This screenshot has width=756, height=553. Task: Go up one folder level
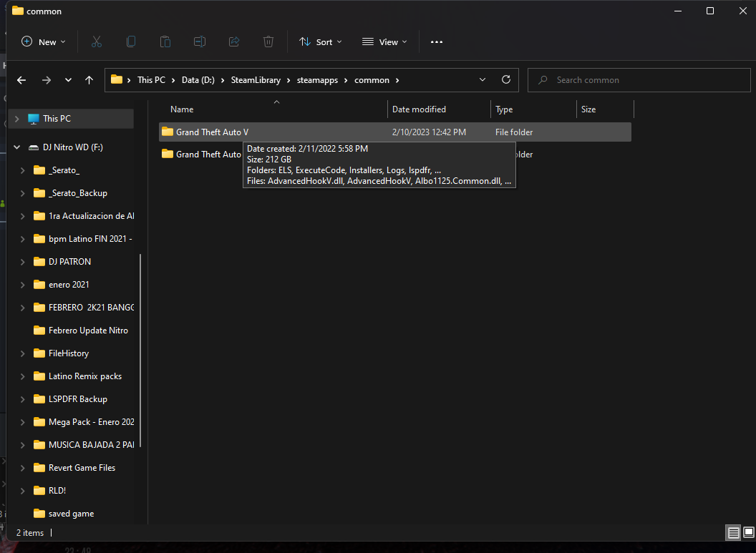89,80
